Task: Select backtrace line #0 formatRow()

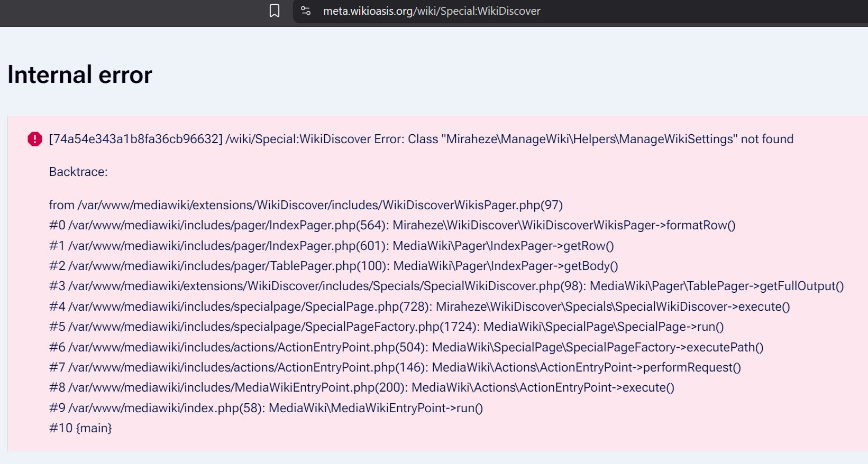Action: (x=392, y=225)
